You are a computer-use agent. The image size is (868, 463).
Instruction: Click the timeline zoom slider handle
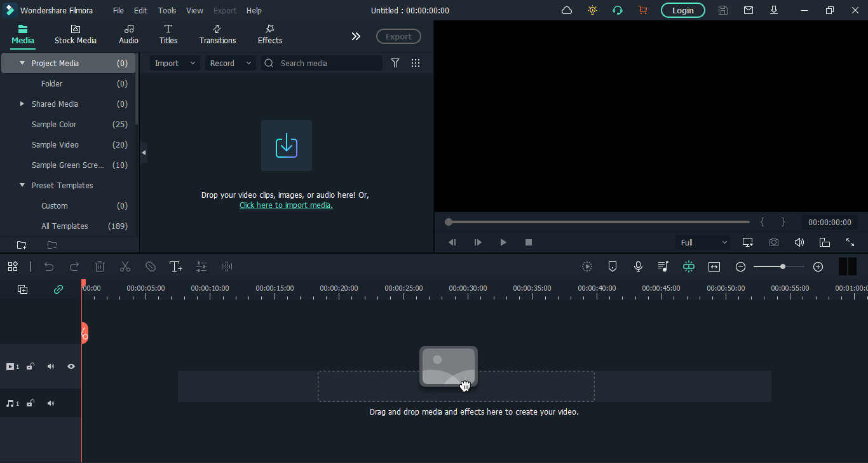pos(783,266)
